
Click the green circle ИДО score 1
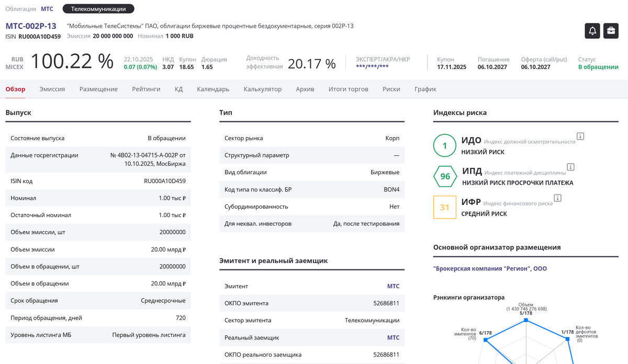tap(445, 146)
